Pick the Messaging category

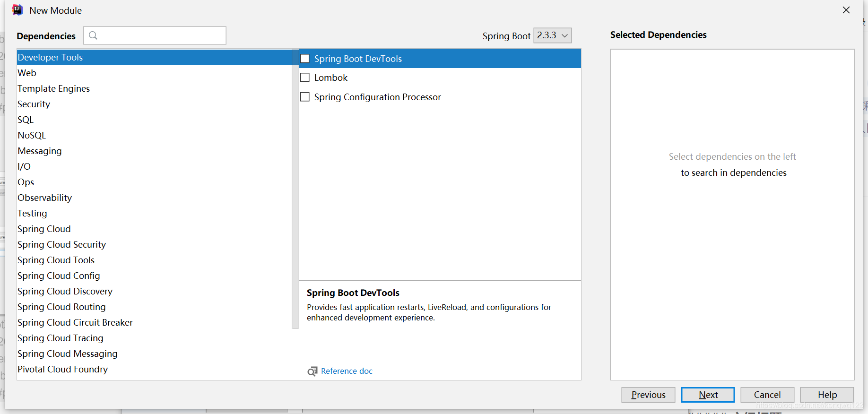coord(154,151)
